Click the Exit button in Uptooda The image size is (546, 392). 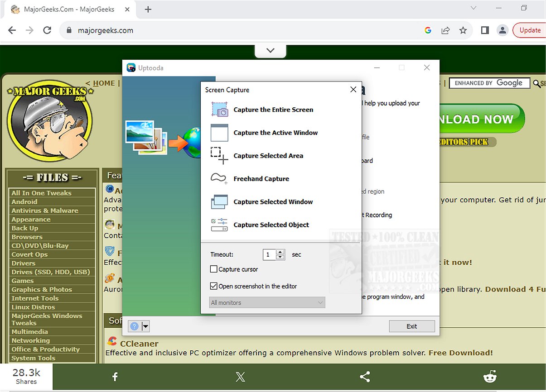coord(412,326)
